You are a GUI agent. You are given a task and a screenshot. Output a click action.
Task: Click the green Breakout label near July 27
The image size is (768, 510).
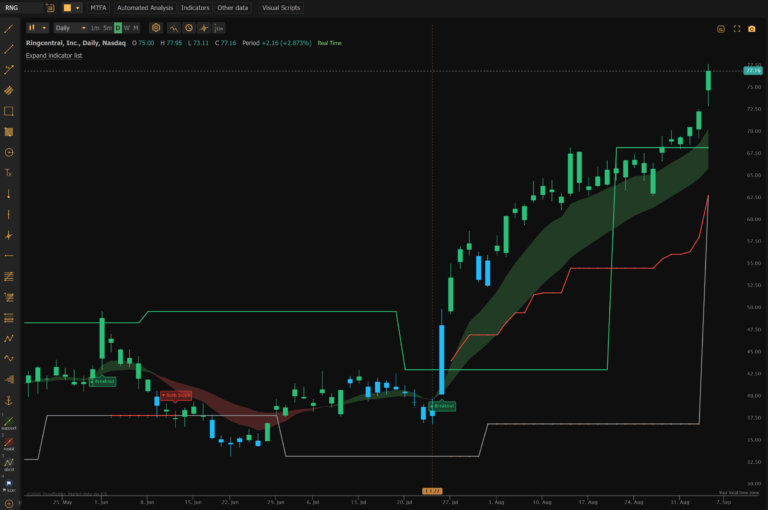pyautogui.click(x=443, y=406)
